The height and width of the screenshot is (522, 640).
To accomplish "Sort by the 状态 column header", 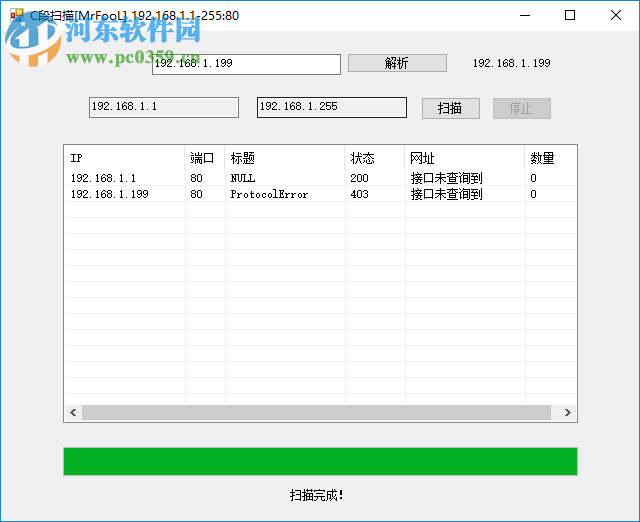I will (375, 158).
